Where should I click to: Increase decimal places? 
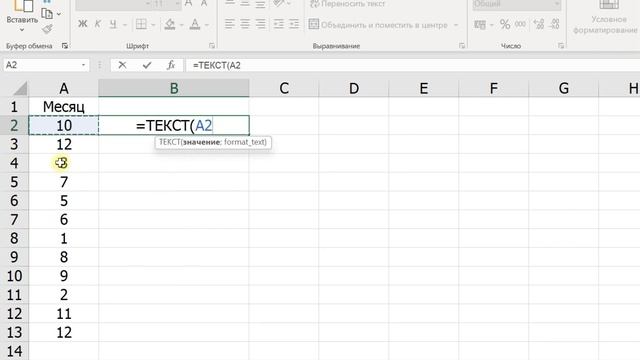(539, 24)
